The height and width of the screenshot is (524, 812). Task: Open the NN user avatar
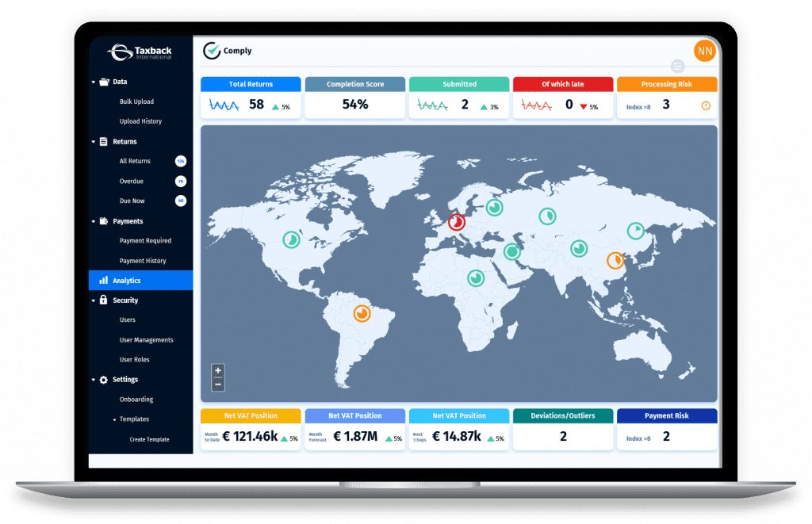tap(704, 51)
